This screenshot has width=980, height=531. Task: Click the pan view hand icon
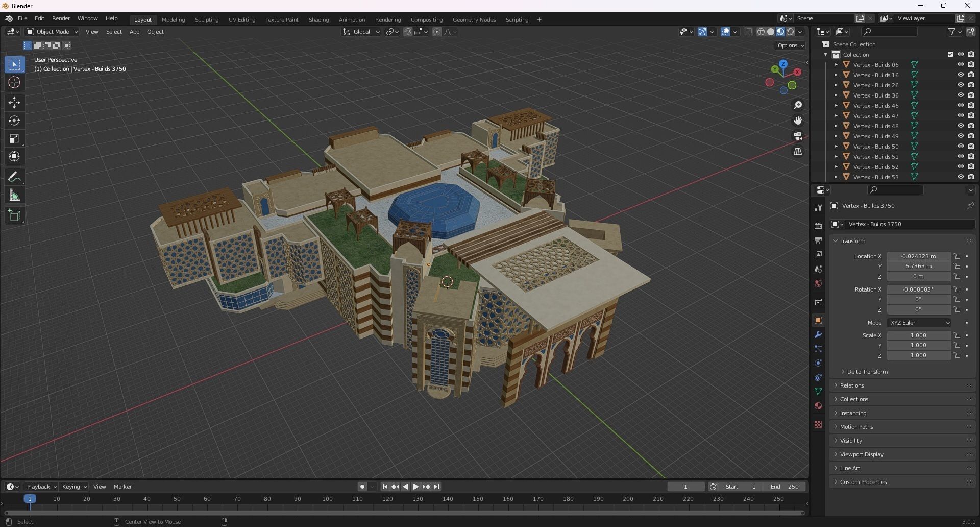[798, 120]
